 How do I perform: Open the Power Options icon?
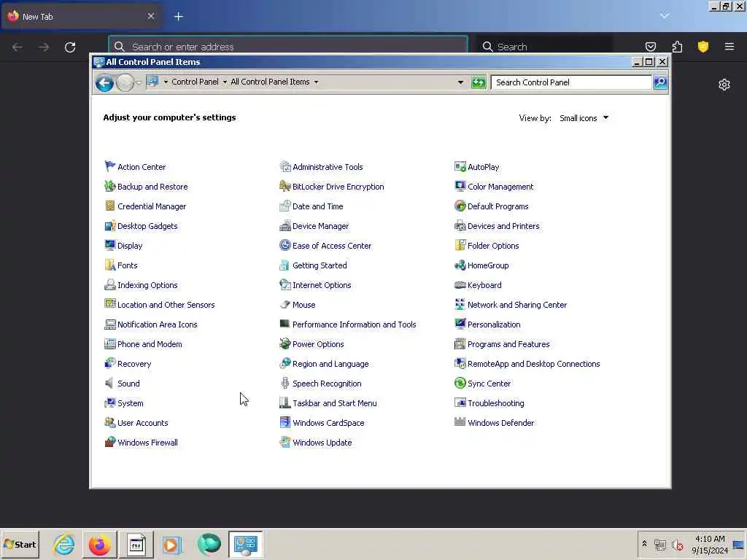(x=285, y=343)
